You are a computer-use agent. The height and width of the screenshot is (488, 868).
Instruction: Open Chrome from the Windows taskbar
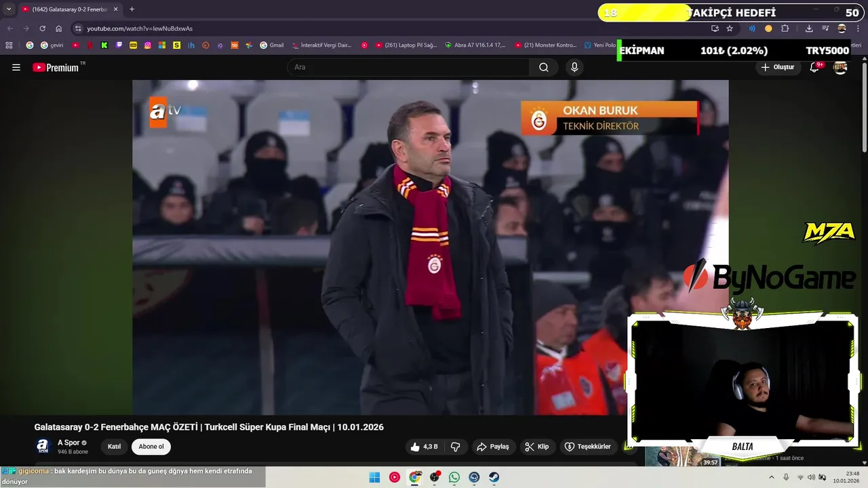[414, 477]
